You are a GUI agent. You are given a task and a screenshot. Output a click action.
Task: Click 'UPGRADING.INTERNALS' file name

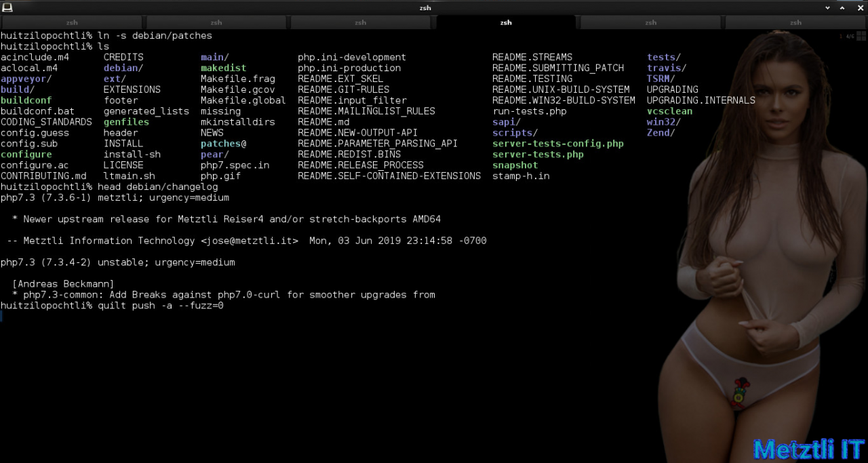coord(701,100)
